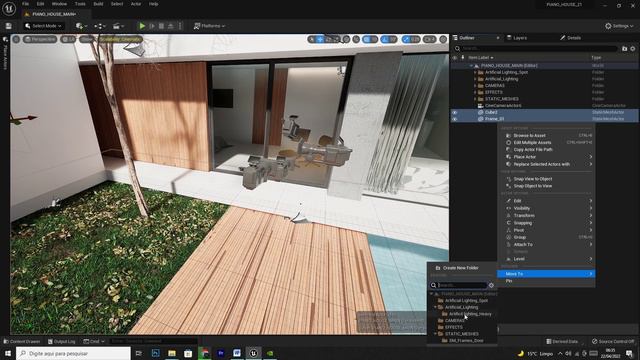Close the Outliner tab
The height and width of the screenshot is (360, 640).
coord(498,38)
